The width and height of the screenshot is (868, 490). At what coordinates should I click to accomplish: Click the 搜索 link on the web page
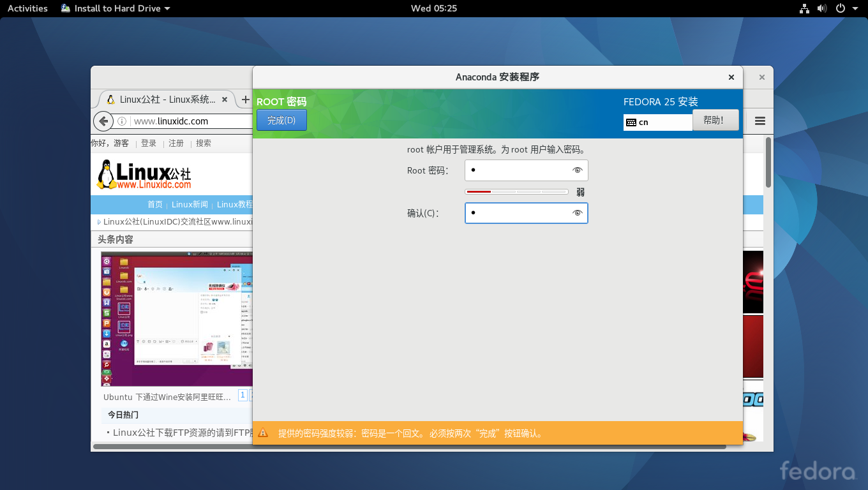tap(204, 143)
